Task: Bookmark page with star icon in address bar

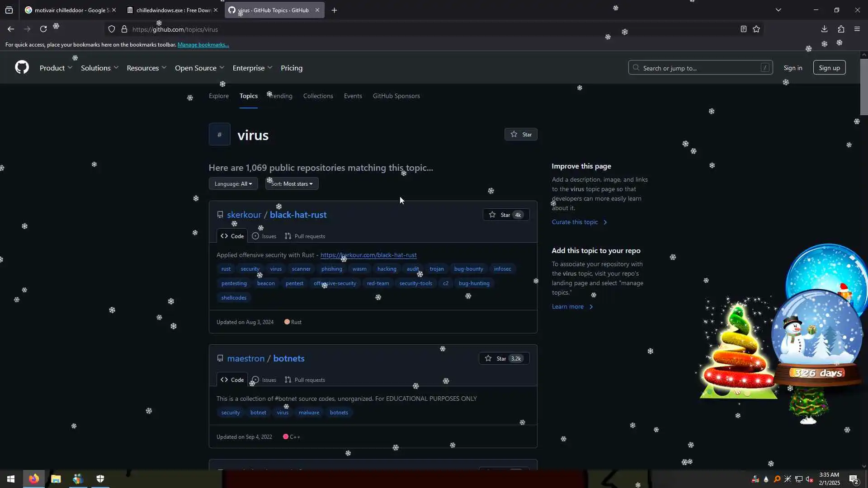Action: pos(756,29)
